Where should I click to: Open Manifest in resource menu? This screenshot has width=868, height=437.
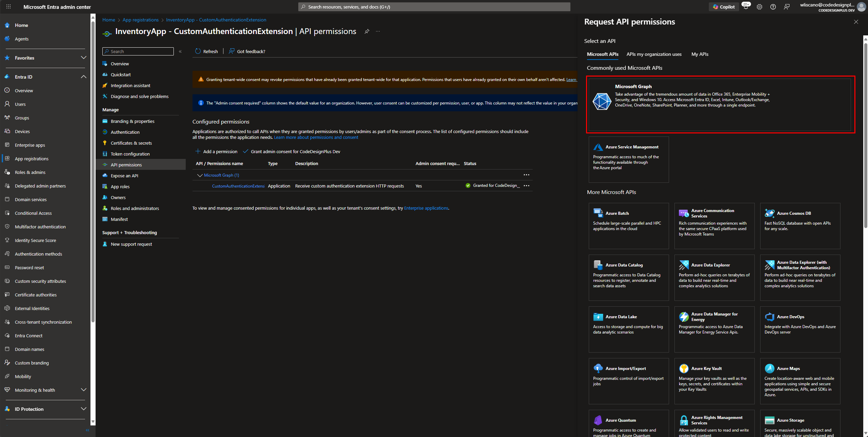click(119, 219)
